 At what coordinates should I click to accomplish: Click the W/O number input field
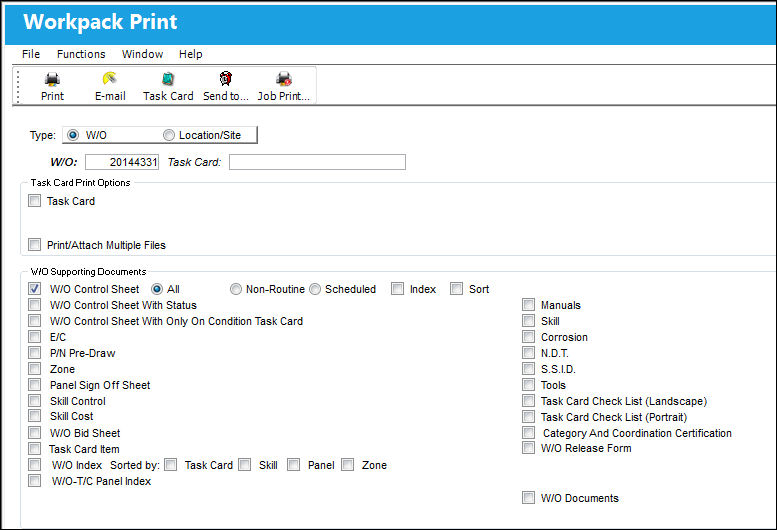point(122,162)
